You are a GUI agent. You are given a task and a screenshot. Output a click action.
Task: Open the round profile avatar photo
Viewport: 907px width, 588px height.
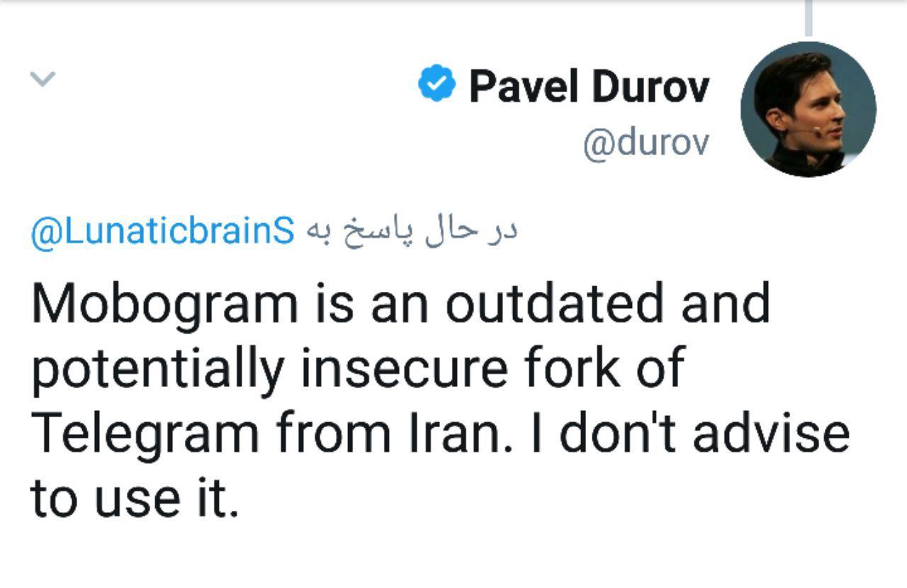point(808,110)
